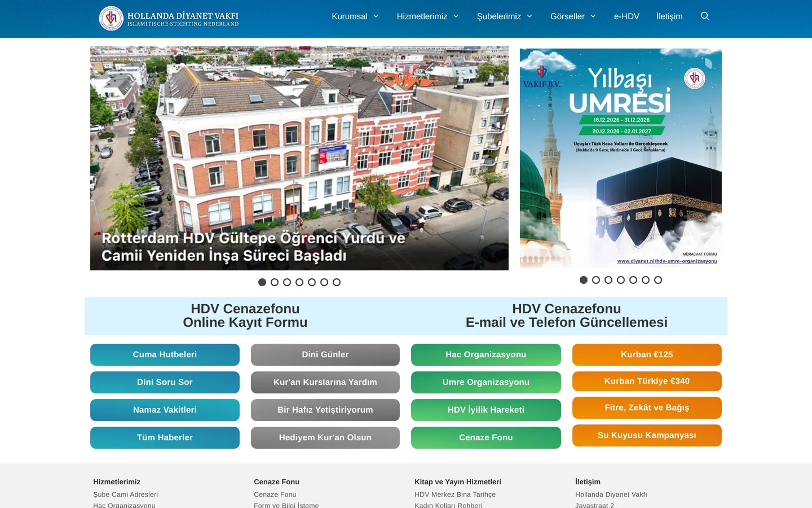Select fifth dot under the Umre banner
Image resolution: width=812 pixels, height=508 pixels.
pyautogui.click(x=633, y=280)
